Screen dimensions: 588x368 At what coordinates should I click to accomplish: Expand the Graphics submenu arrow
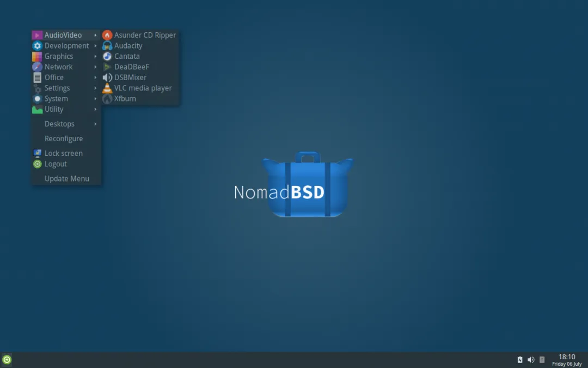95,56
